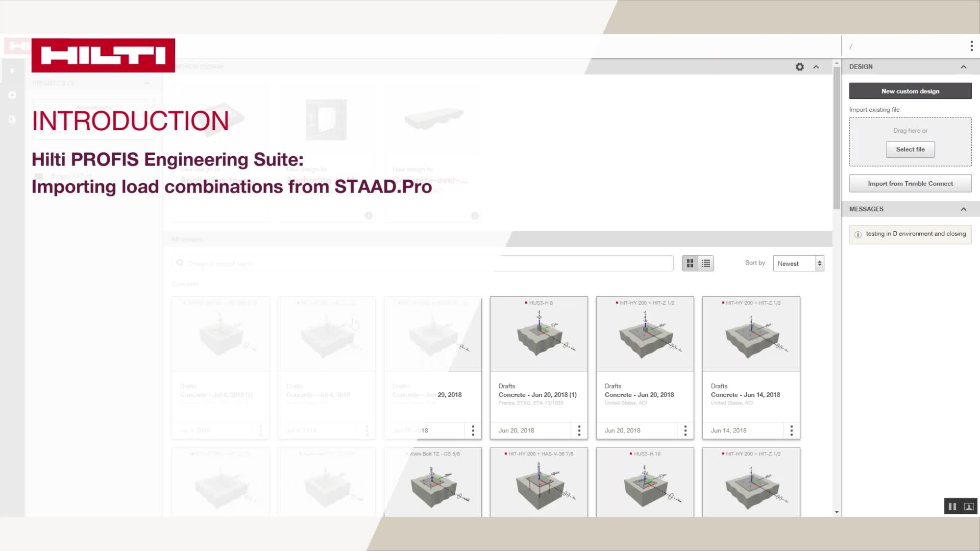Open the three-dot menu on the HUS3-H 8 design
Image resolution: width=980 pixels, height=551 pixels.
[579, 430]
